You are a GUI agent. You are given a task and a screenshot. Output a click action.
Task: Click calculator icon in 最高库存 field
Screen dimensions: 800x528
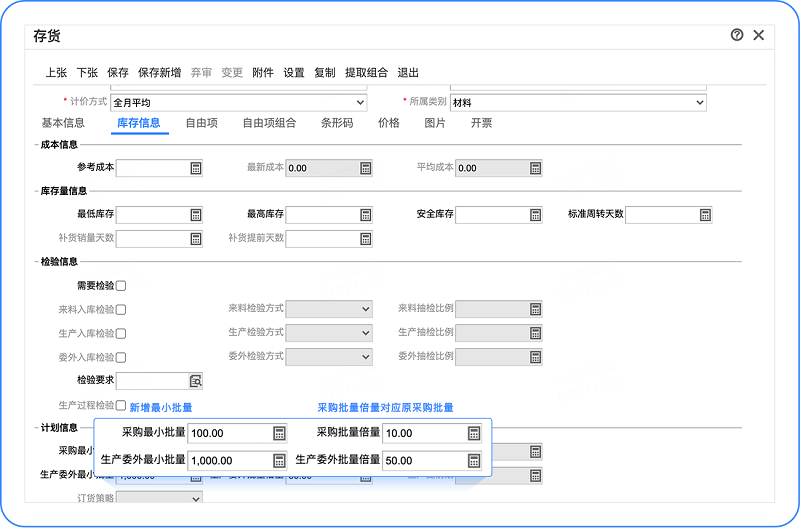coord(366,215)
